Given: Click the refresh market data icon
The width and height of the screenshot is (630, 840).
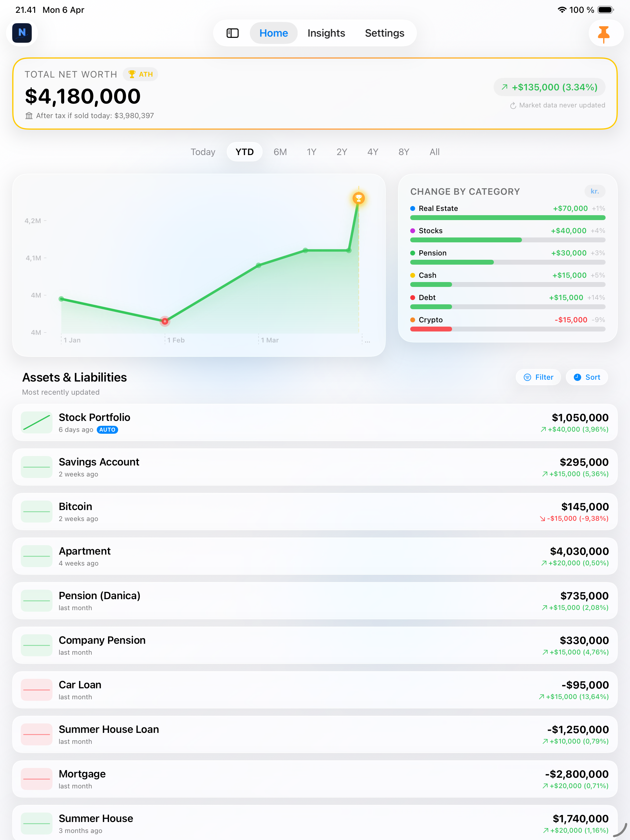Looking at the screenshot, I should pyautogui.click(x=513, y=106).
